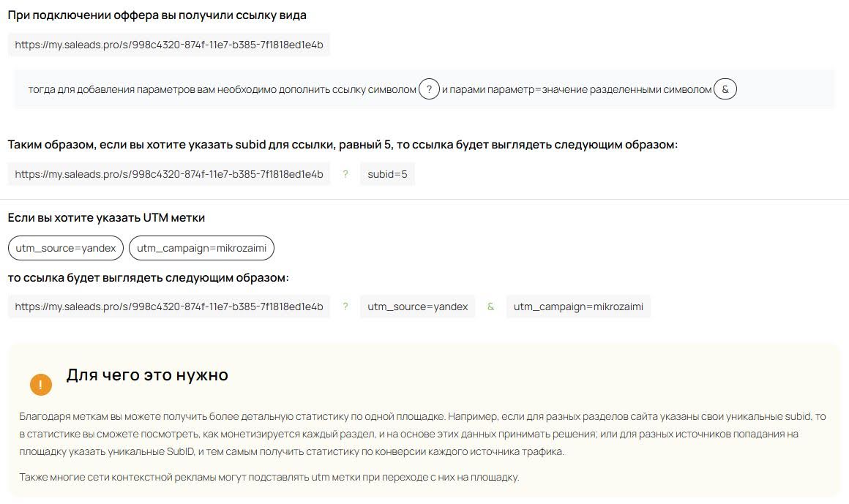Select the ampersand icon at the sentence end
This screenshot has height=504, width=849.
click(x=725, y=89)
